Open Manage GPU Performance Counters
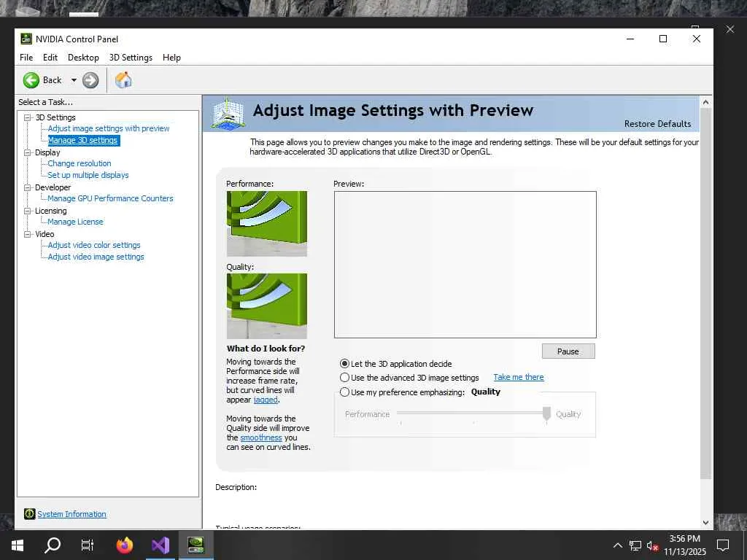Viewport: 747px width, 560px height. (111, 198)
